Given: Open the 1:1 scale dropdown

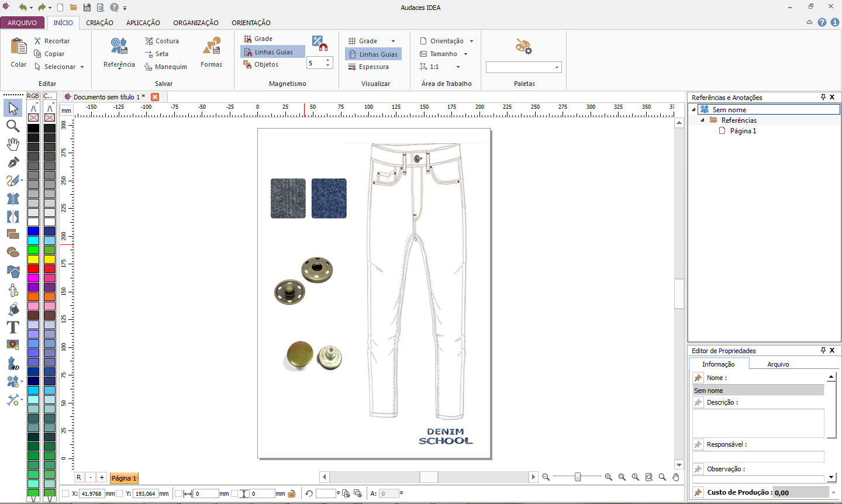Looking at the screenshot, I should [x=458, y=67].
